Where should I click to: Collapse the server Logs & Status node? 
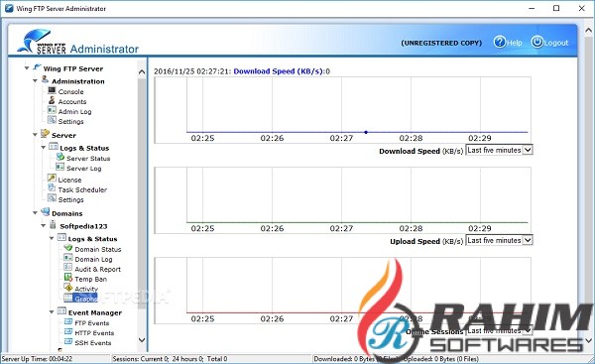point(44,147)
